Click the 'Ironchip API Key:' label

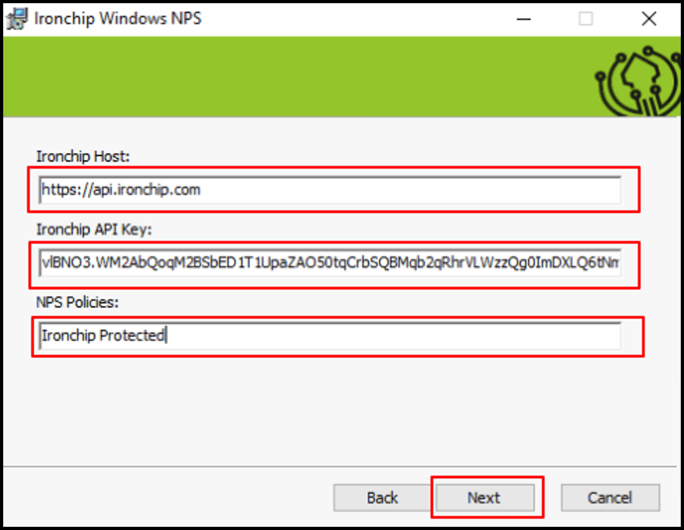point(94,229)
